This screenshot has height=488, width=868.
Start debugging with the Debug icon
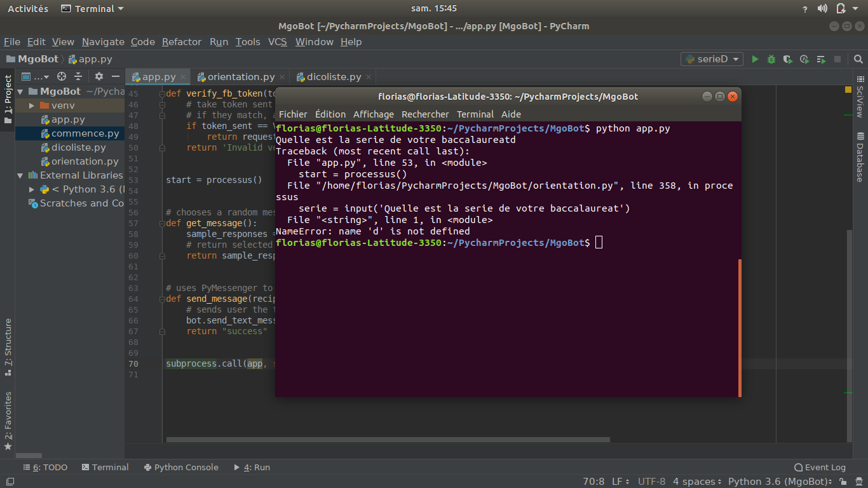pos(771,58)
